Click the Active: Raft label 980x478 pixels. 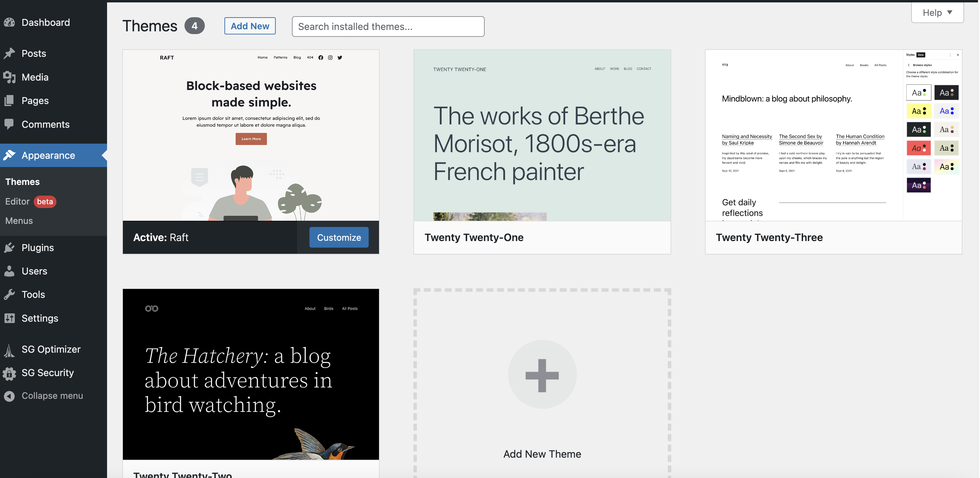coord(160,238)
